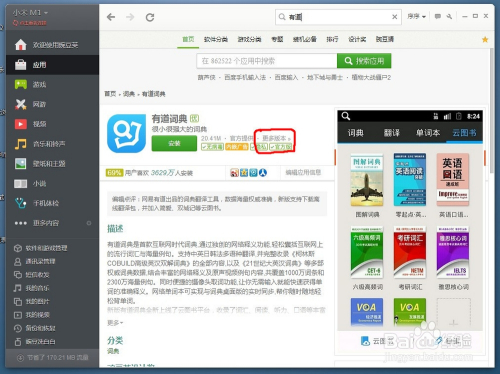Focus the 在 862522 个应用中搜索 field

[x=267, y=61]
